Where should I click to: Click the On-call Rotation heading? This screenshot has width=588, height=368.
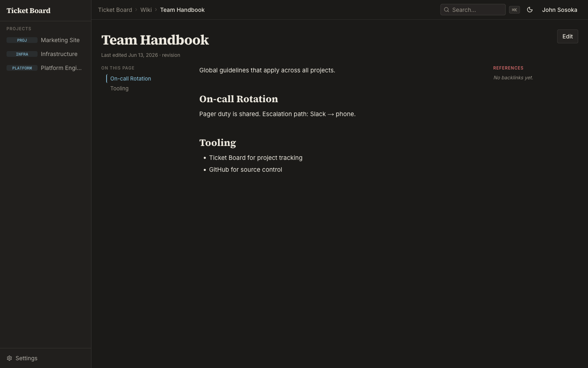click(x=238, y=99)
